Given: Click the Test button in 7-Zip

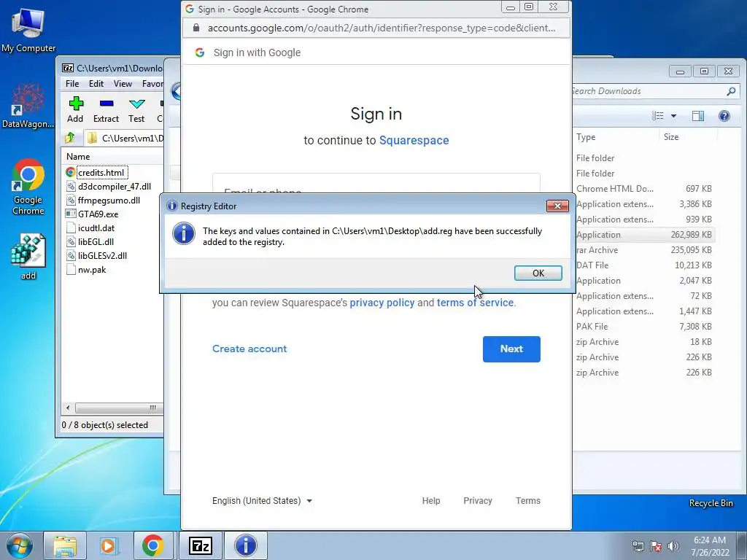Looking at the screenshot, I should pyautogui.click(x=136, y=109).
